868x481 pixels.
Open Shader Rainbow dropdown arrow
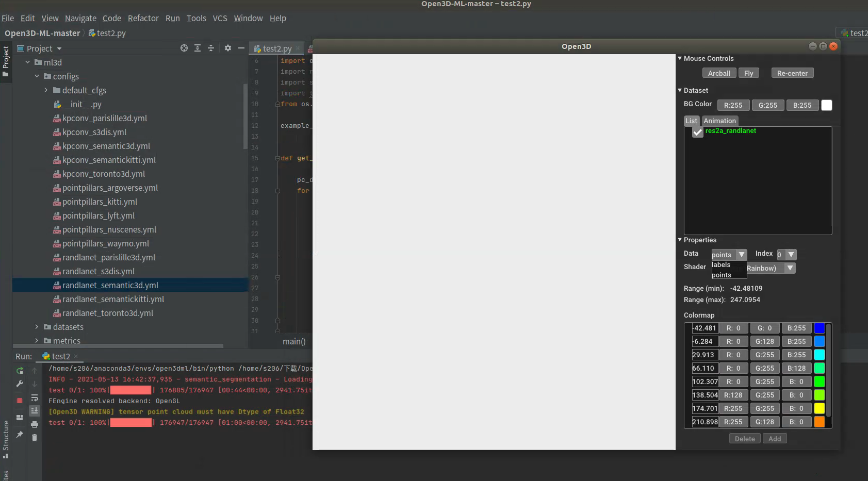point(790,268)
